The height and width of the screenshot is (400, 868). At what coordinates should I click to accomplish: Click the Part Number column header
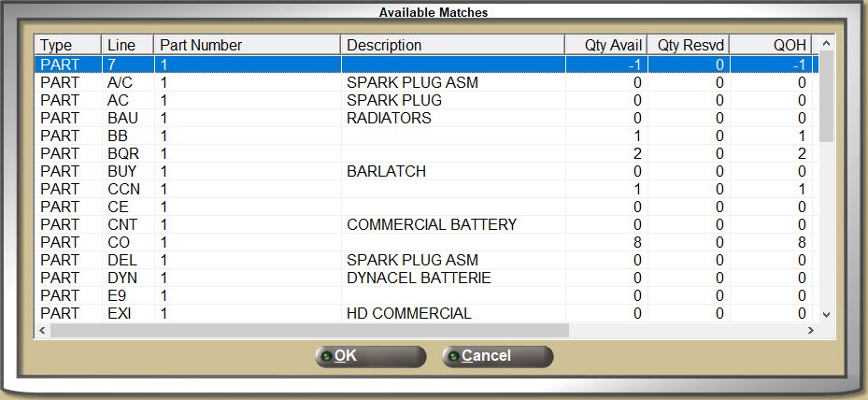pyautogui.click(x=247, y=45)
